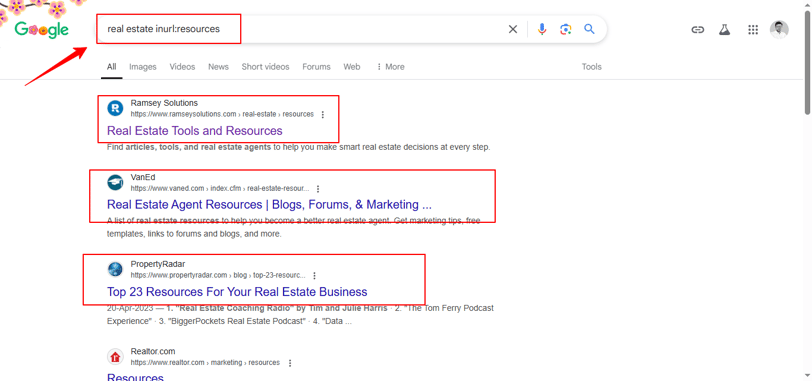The height and width of the screenshot is (381, 812).
Task: Click the VanEd site name
Action: 143,178
